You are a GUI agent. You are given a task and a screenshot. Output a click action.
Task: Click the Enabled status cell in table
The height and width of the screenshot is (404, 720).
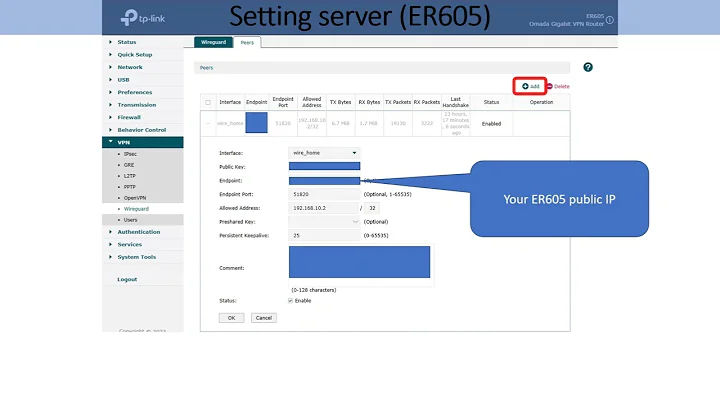coord(491,123)
